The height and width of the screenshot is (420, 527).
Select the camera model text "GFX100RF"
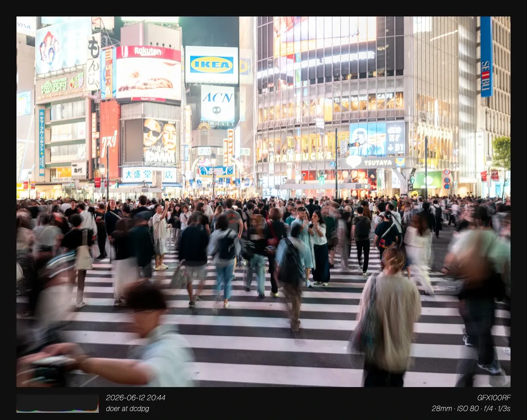point(494,398)
